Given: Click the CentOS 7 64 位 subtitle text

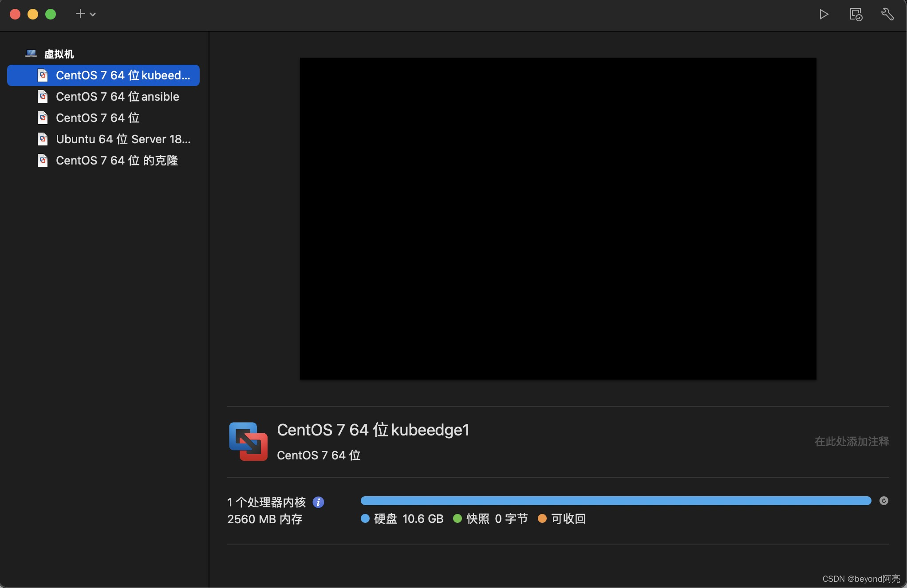Looking at the screenshot, I should click(319, 455).
